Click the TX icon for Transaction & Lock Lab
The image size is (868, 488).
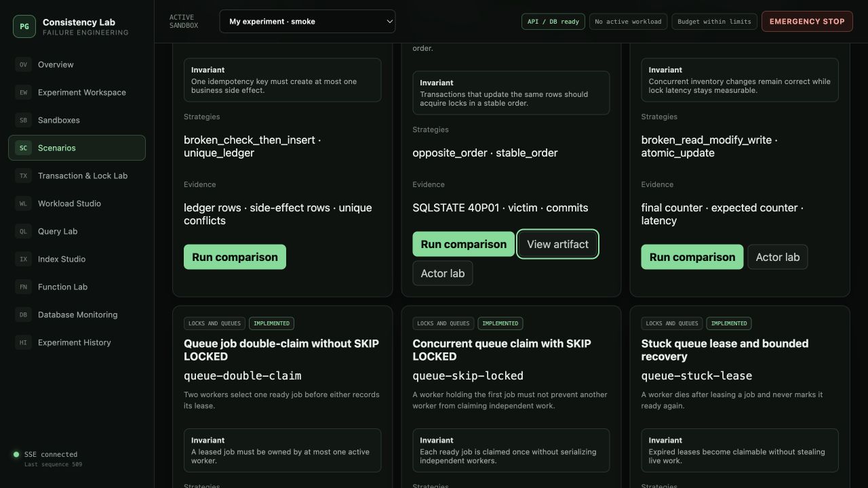(23, 176)
